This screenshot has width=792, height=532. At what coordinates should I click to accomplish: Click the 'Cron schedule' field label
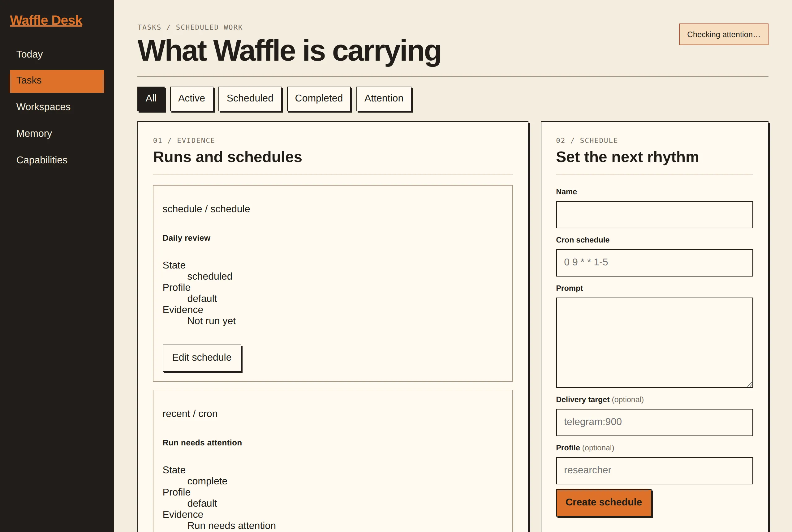tap(582, 240)
